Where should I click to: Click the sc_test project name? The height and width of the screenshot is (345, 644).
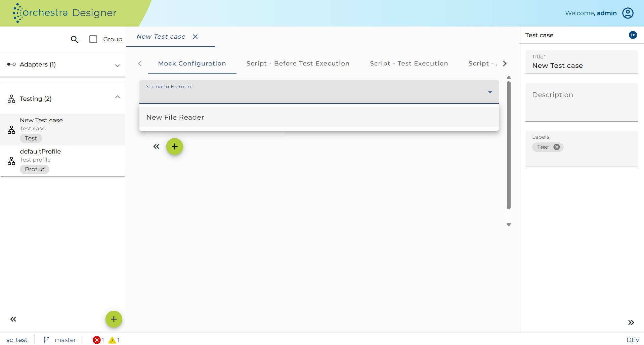click(17, 340)
